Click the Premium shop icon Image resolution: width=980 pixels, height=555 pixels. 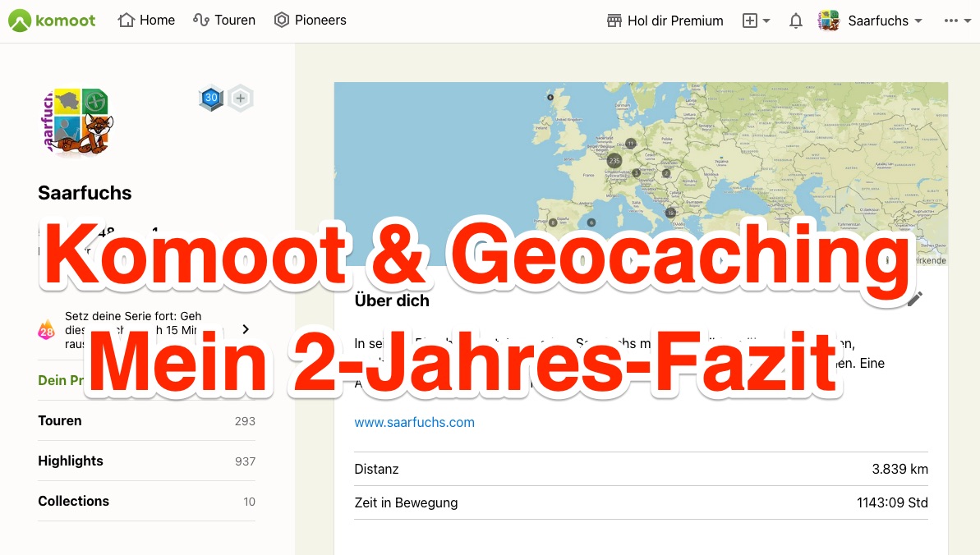click(614, 21)
